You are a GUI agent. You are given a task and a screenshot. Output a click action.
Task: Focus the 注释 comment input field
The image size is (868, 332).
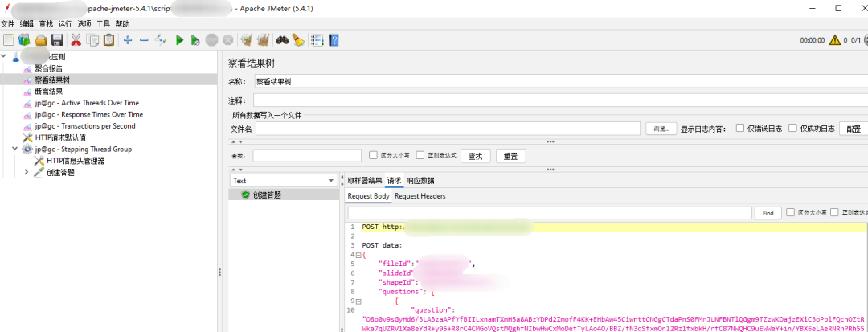560,100
